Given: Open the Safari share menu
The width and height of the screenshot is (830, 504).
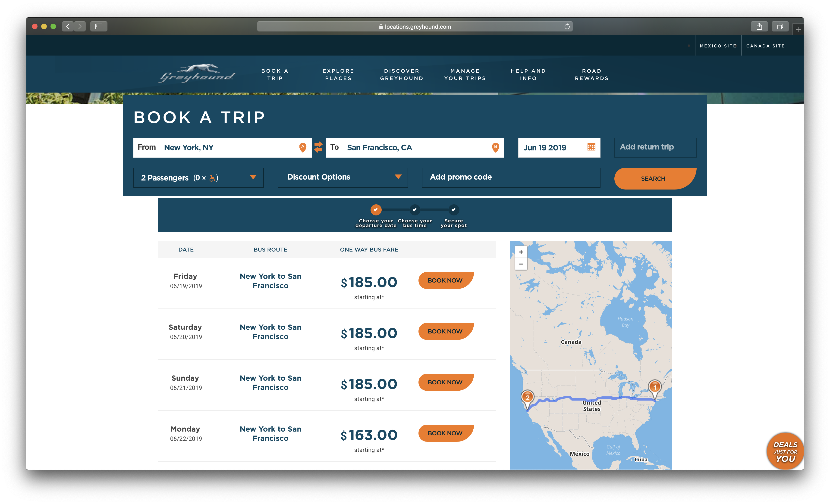Looking at the screenshot, I should click(759, 26).
